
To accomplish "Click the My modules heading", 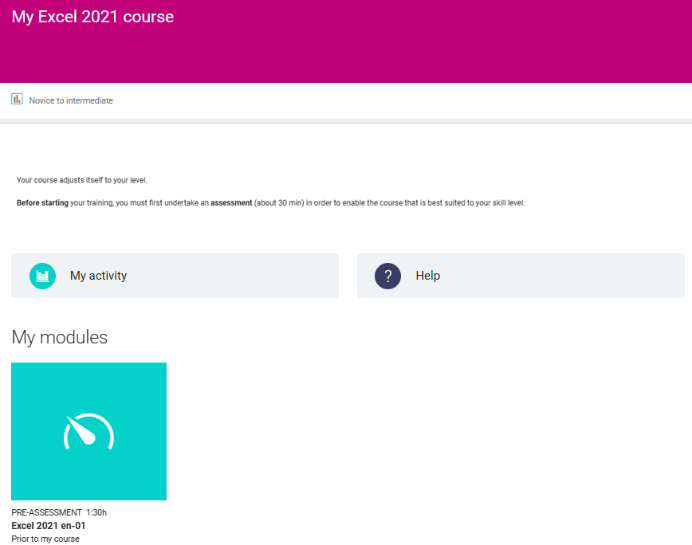I will 60,338.
